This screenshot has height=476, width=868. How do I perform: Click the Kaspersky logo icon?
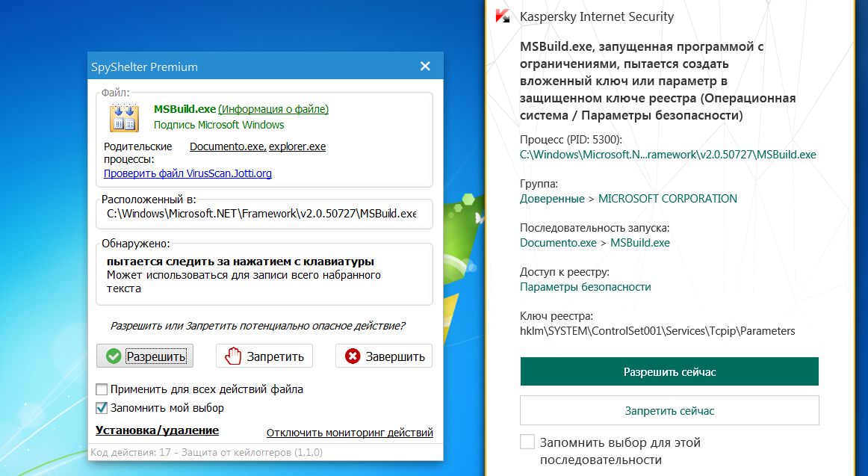pos(503,16)
